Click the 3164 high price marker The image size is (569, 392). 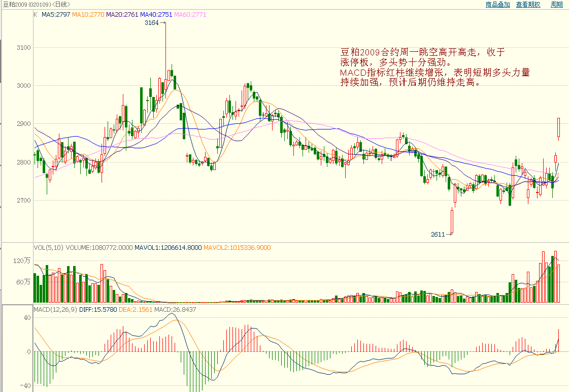[x=152, y=23]
